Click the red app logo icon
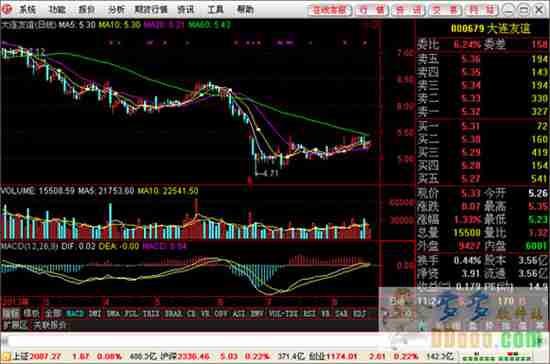This screenshot has height=364, width=550. click(6, 9)
